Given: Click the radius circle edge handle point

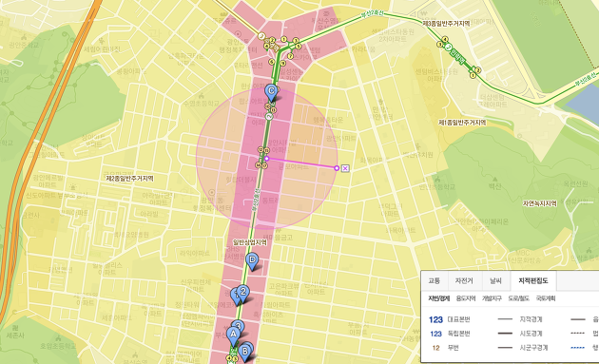Looking at the screenshot, I should 337,168.
